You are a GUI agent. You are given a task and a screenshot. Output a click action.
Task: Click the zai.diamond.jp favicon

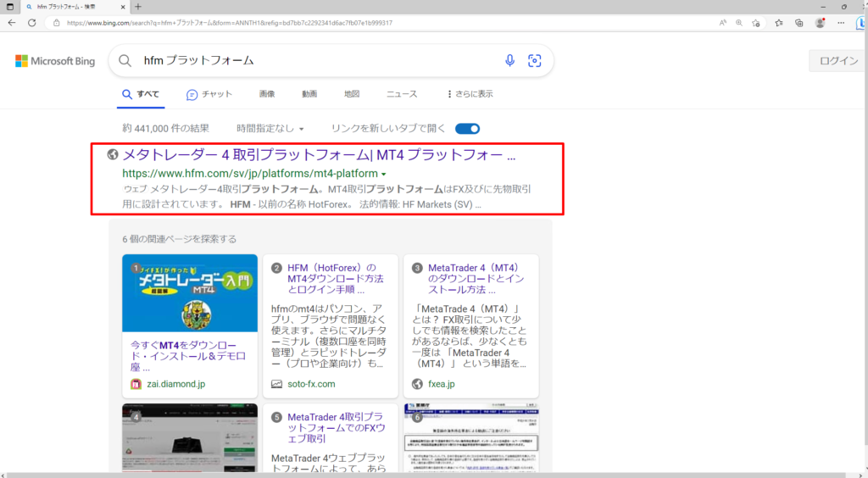pos(136,384)
